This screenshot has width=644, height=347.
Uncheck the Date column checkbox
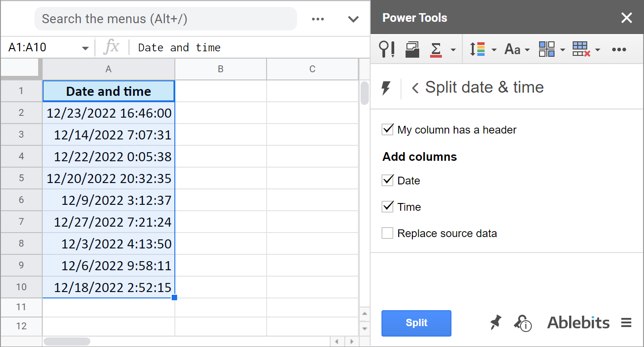(x=387, y=181)
